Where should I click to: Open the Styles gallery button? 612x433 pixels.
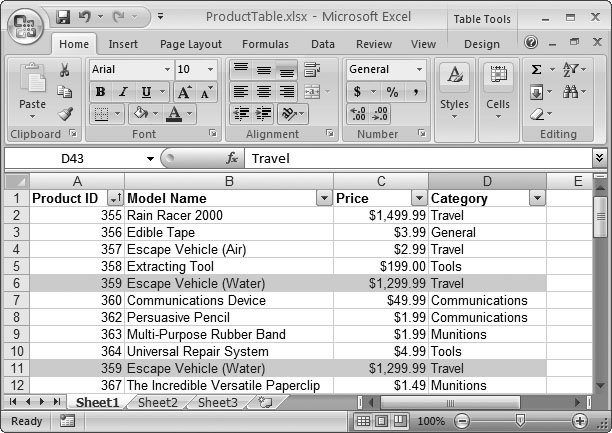point(454,90)
